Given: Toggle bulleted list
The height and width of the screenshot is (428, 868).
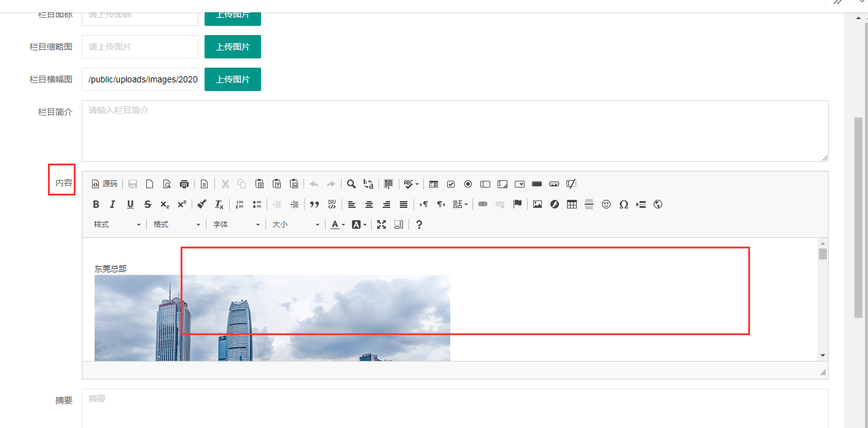Looking at the screenshot, I should coord(257,204).
